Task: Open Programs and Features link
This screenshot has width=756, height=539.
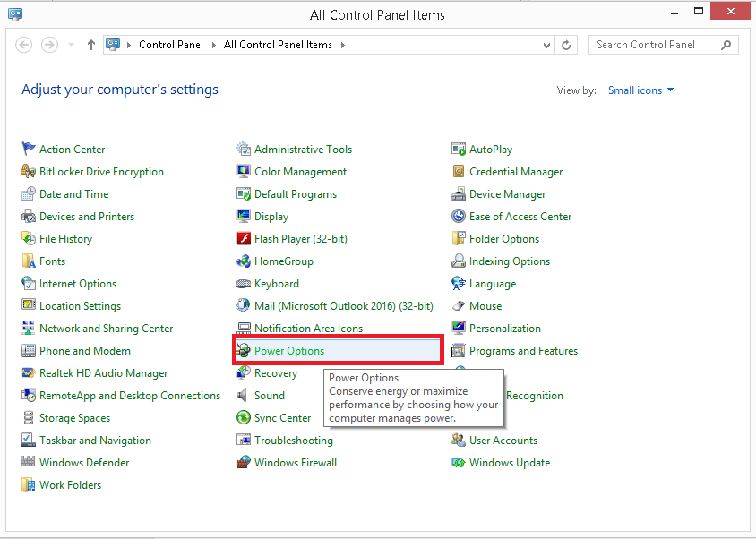Action: coord(523,351)
